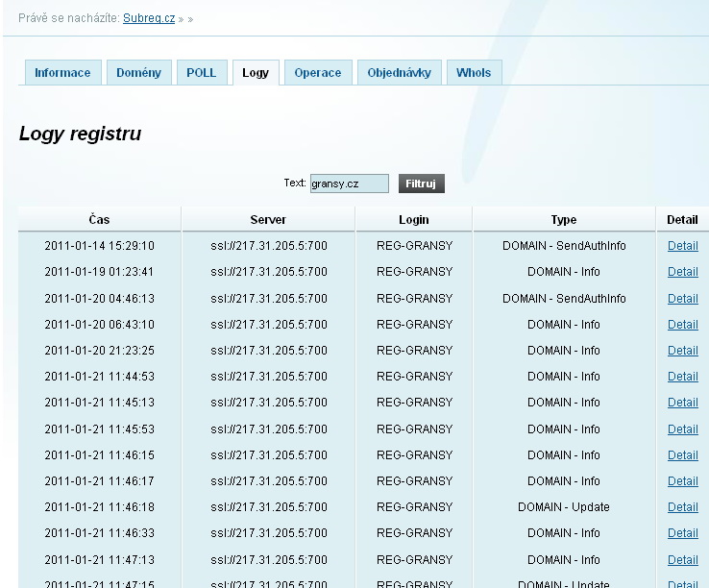
Task: Click the Subreg.cz breadcrumb link
Action: tap(149, 18)
